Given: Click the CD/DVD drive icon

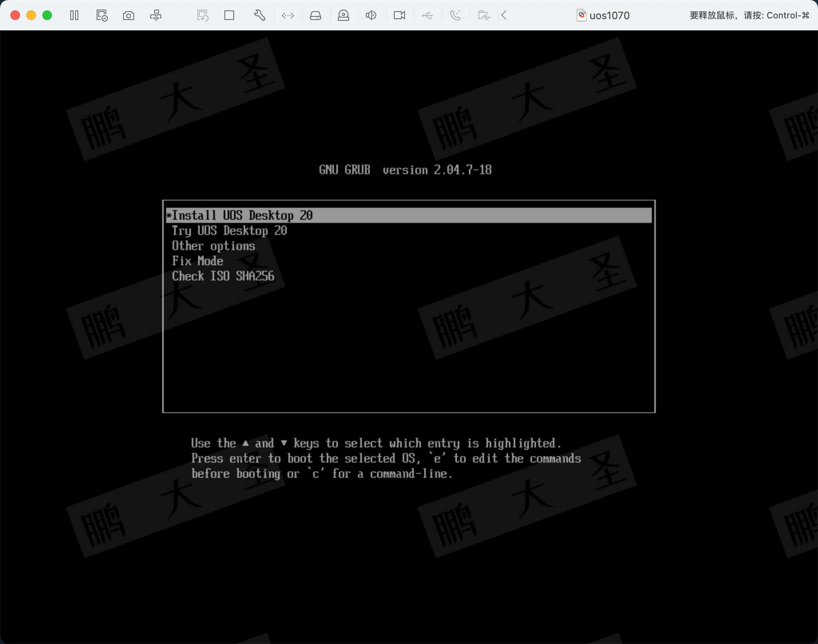Looking at the screenshot, I should pos(343,16).
